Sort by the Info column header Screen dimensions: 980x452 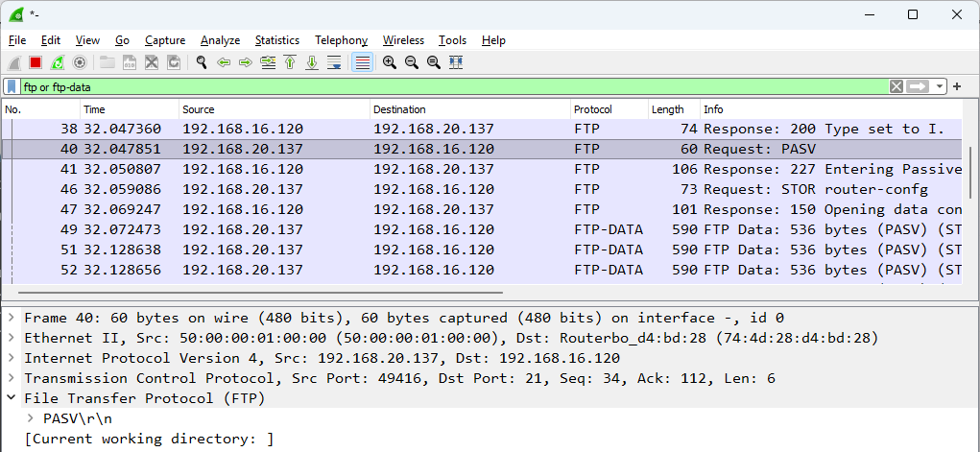pos(831,109)
